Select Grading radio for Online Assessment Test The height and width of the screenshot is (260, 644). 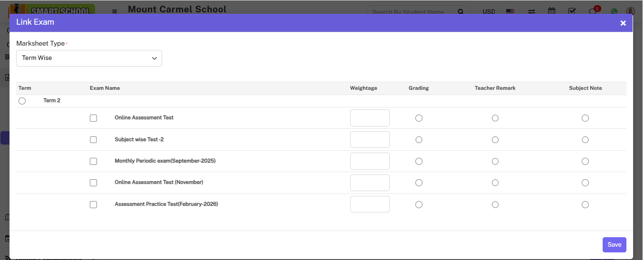(x=419, y=118)
